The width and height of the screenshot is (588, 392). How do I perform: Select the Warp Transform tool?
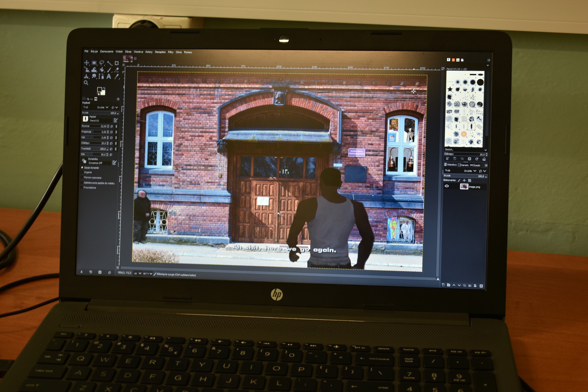point(94,70)
